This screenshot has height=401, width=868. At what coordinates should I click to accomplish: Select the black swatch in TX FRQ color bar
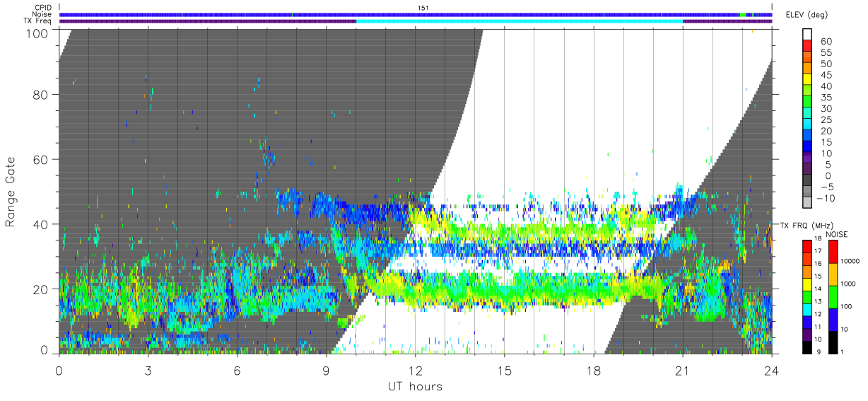click(x=807, y=348)
